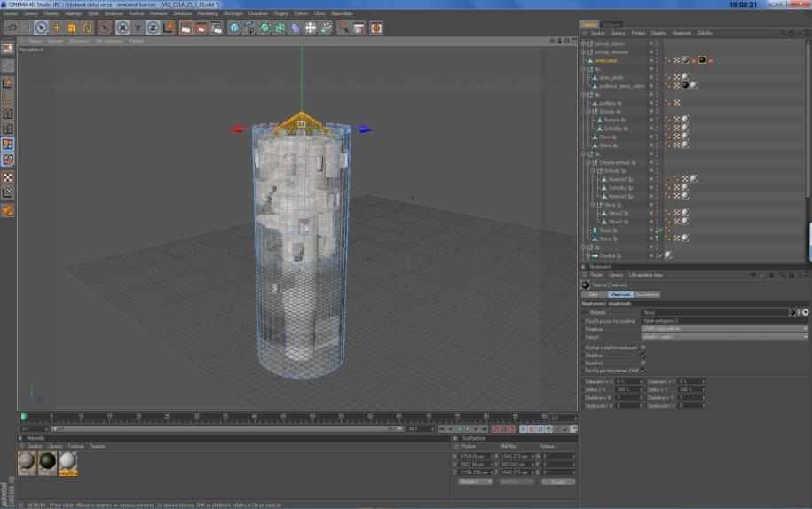Image resolution: width=812 pixels, height=509 pixels.
Task: Click the back arrow in Attribute Manager
Action: (753, 275)
